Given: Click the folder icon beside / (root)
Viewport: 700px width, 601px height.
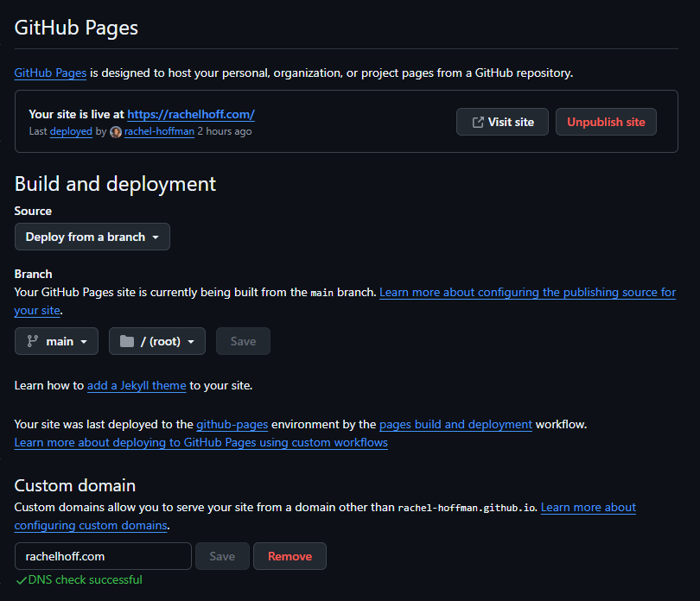Looking at the screenshot, I should click(127, 341).
